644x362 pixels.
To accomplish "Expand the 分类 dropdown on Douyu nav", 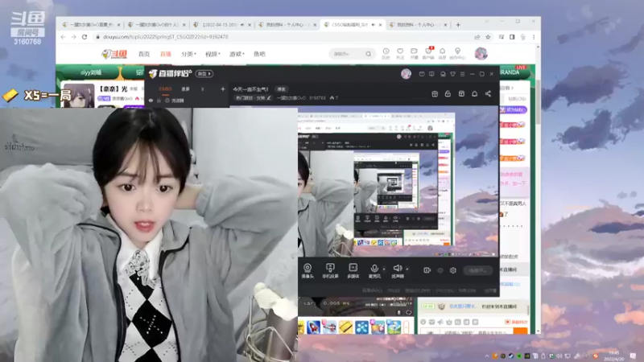I will (188, 54).
